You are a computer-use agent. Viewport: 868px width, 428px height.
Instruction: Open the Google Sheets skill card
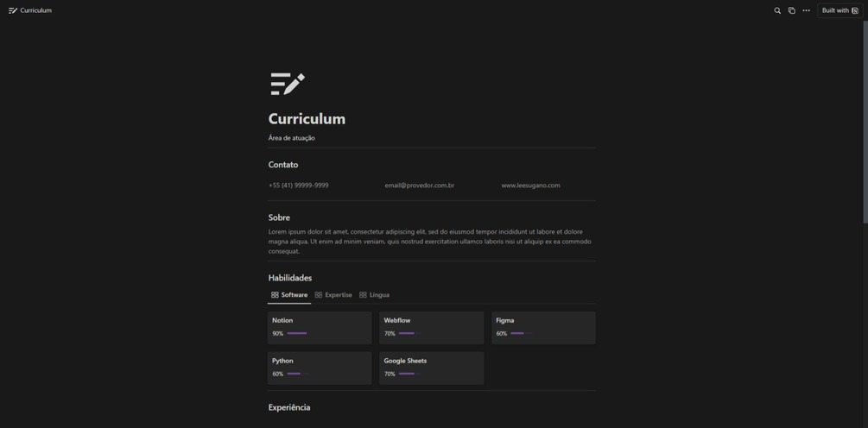pyautogui.click(x=431, y=368)
